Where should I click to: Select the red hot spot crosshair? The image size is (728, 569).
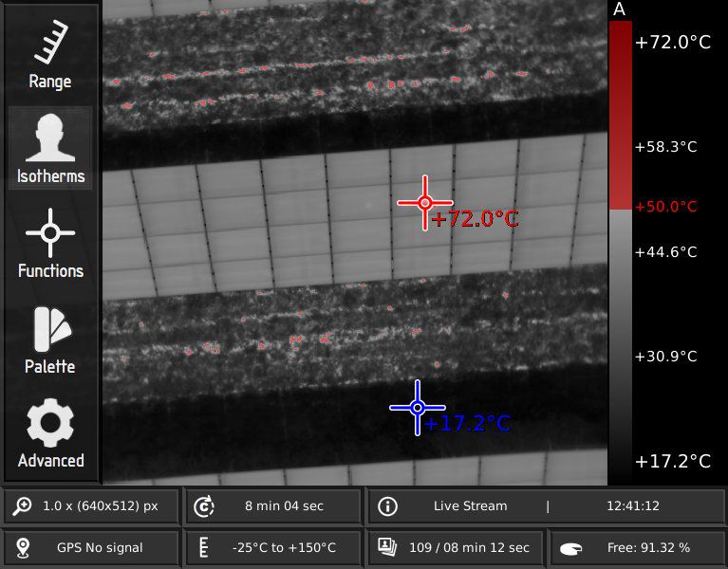click(x=425, y=203)
